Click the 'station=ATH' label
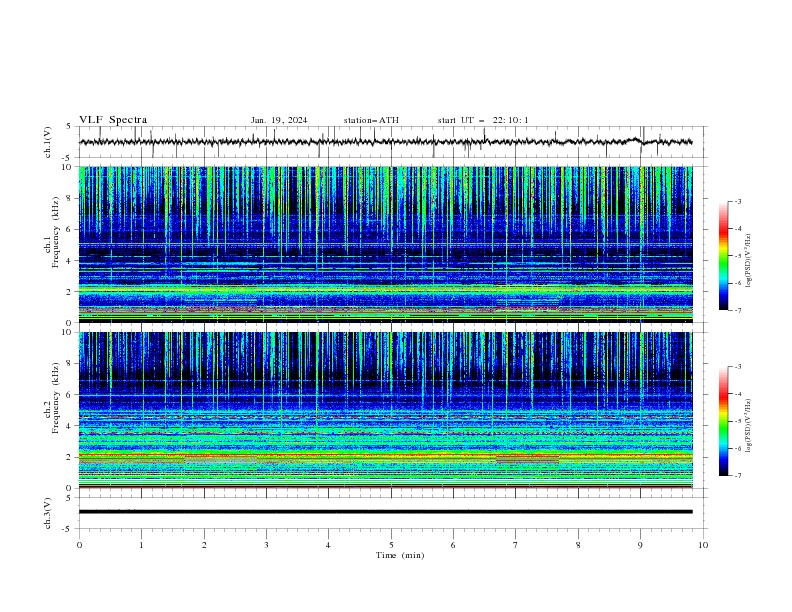The image size is (792, 612). point(371,120)
